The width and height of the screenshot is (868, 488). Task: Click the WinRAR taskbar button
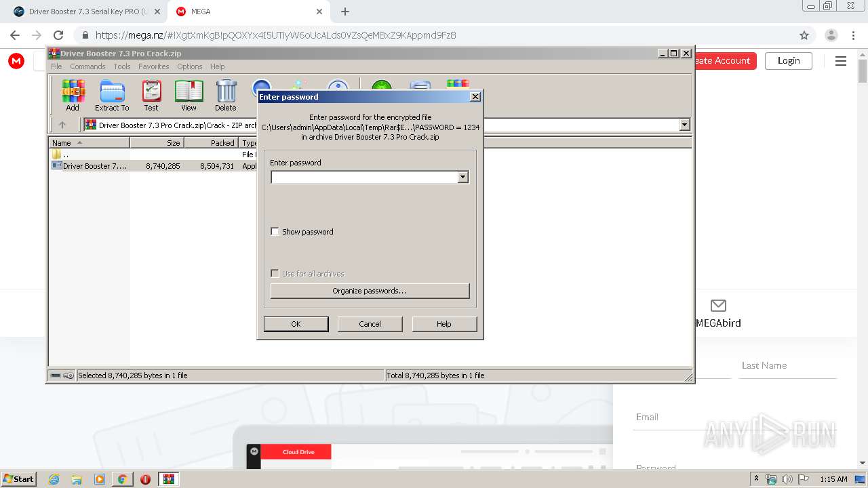coord(169,479)
